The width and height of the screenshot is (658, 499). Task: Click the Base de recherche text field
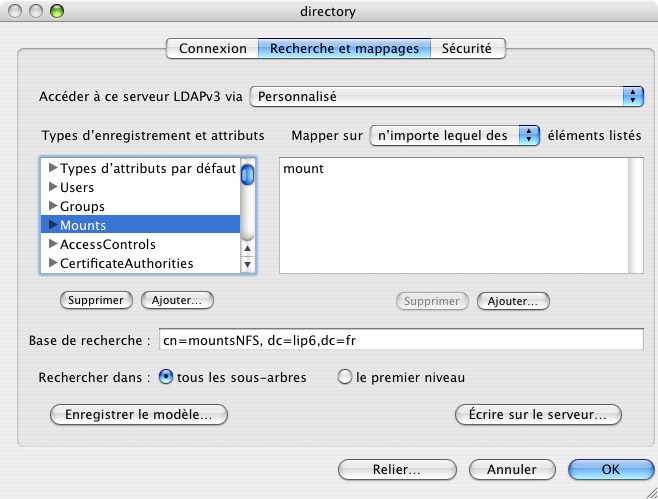point(399,341)
